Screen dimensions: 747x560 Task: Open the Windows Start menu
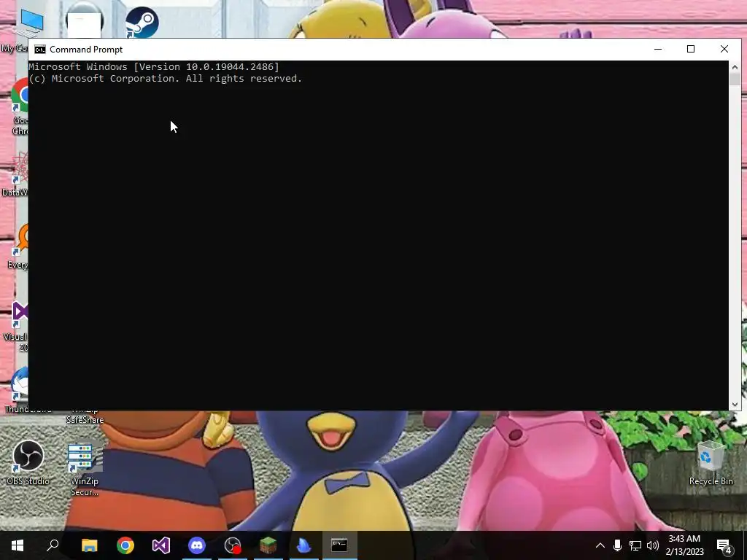[x=18, y=545]
